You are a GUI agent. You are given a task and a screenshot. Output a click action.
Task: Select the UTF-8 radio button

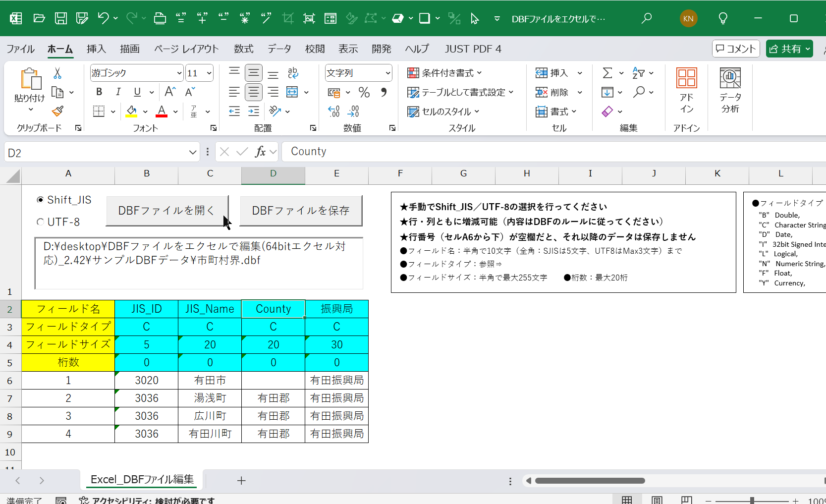point(40,222)
